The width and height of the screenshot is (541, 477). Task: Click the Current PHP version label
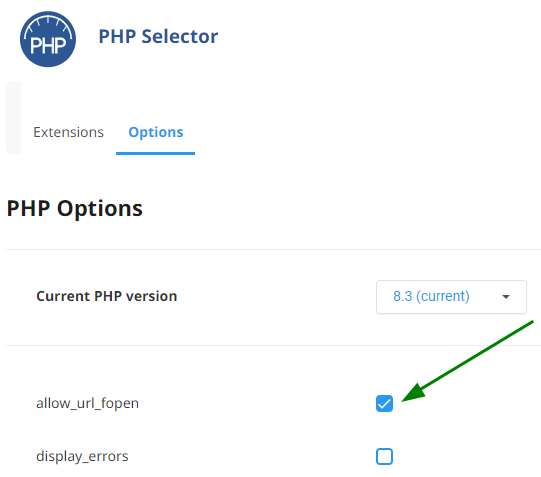[x=107, y=296]
